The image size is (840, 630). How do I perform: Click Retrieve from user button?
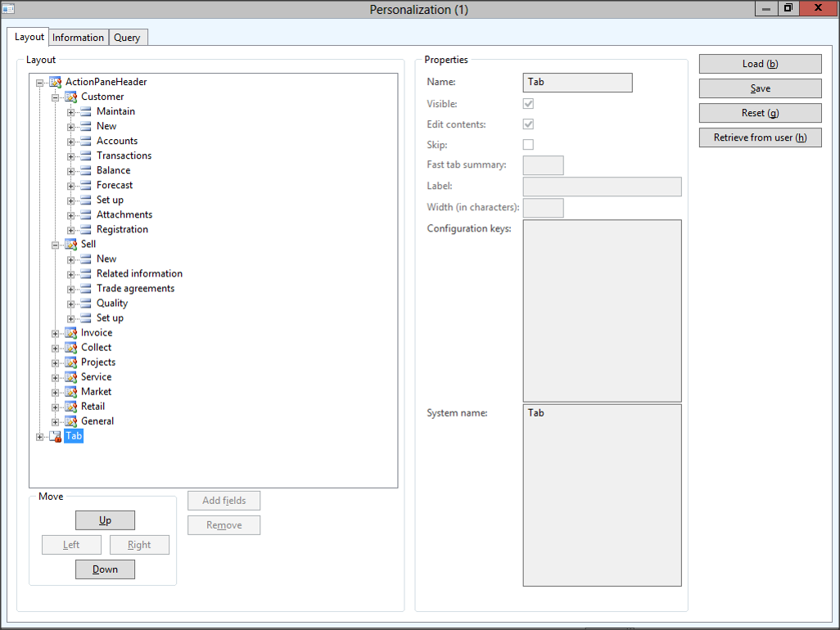coord(760,137)
